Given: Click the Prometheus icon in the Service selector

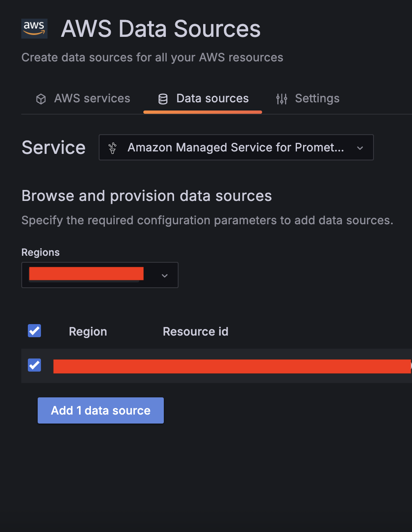Looking at the screenshot, I should pos(113,148).
